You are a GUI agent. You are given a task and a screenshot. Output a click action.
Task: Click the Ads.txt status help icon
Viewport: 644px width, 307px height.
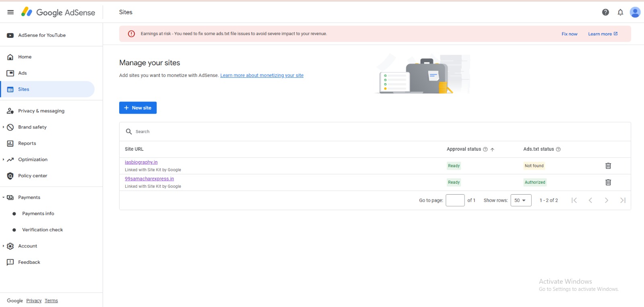(x=558, y=149)
